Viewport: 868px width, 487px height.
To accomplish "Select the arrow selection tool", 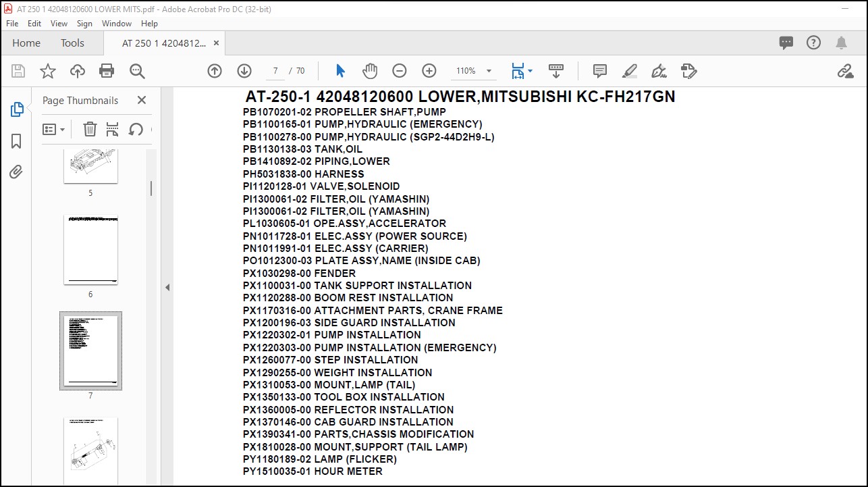I will click(x=340, y=71).
